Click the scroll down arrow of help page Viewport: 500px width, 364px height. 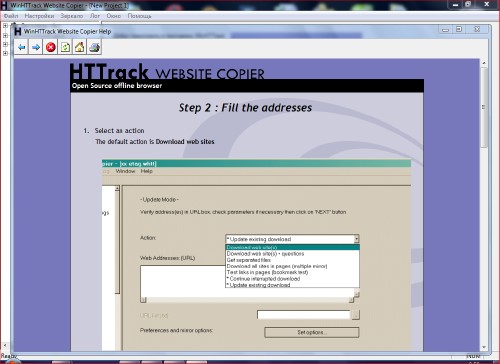click(x=484, y=347)
